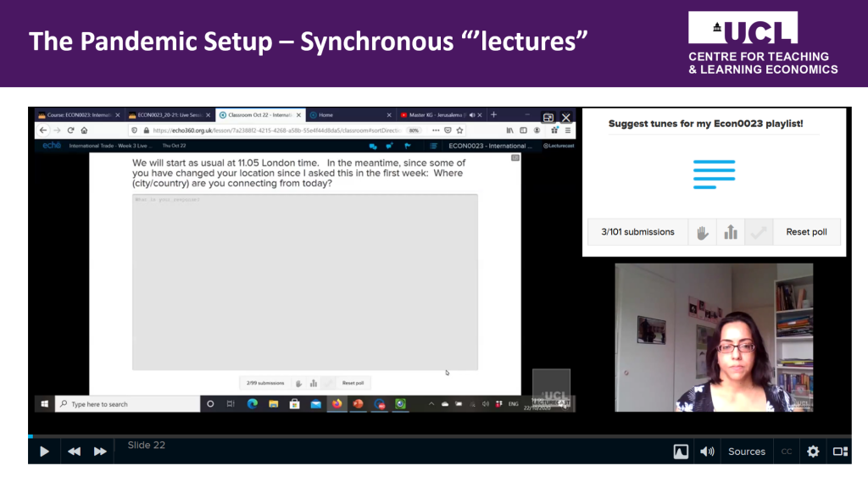868x488 pixels.
Task: Click the Firefox forward arrow
Action: coord(57,130)
